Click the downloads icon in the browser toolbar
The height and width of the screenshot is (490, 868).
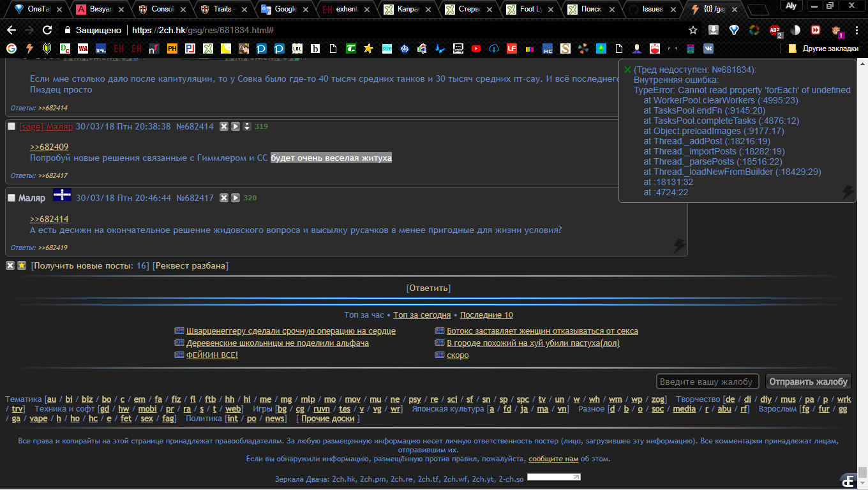(x=714, y=29)
